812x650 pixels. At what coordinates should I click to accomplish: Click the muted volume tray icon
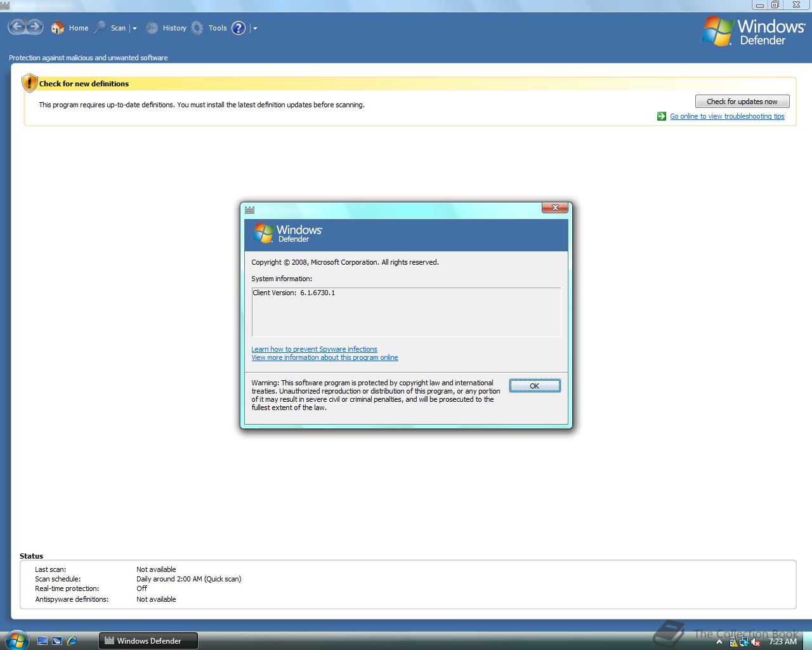(x=756, y=642)
